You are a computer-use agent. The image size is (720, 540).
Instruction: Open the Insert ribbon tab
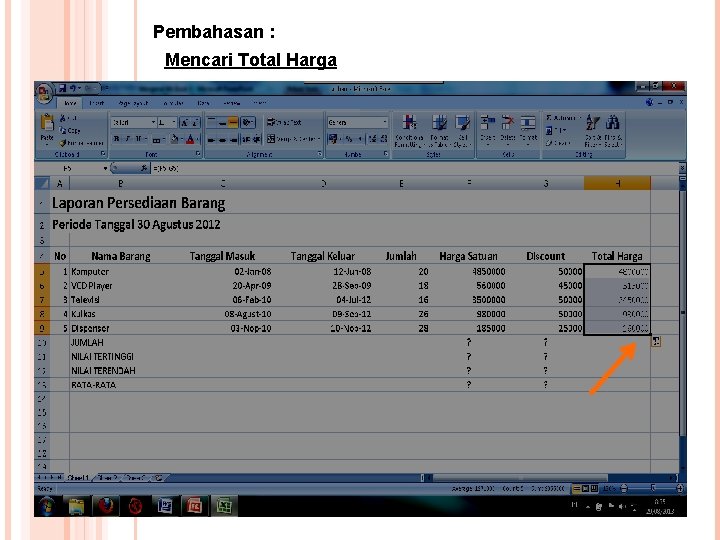pyautogui.click(x=96, y=103)
